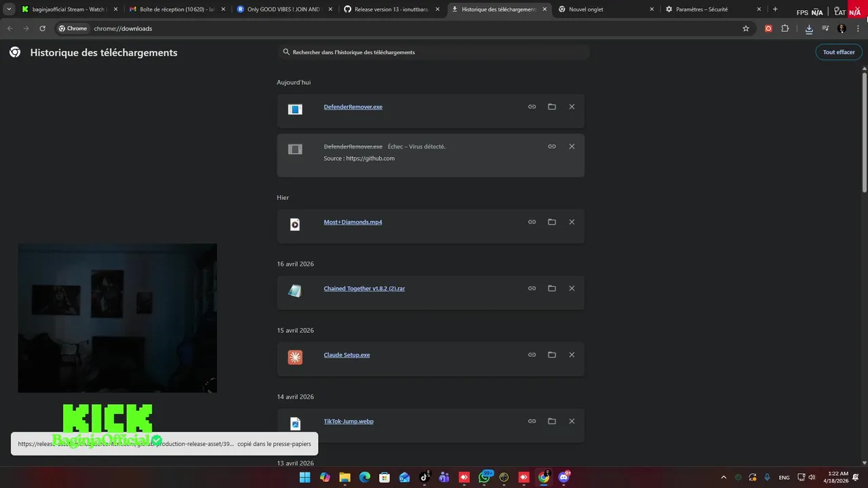
Task: Open Claude Setup.exe file link
Action: point(347,355)
